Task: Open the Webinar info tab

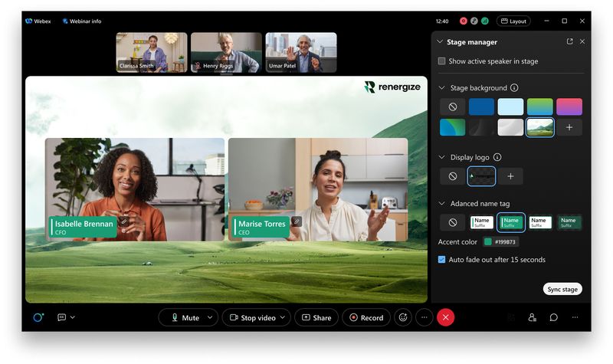Action: (81, 21)
